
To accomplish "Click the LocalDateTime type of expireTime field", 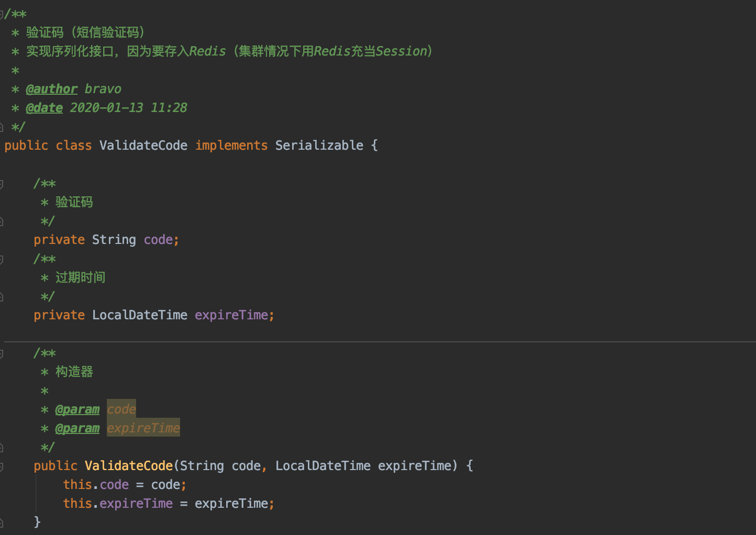I will pyautogui.click(x=139, y=315).
